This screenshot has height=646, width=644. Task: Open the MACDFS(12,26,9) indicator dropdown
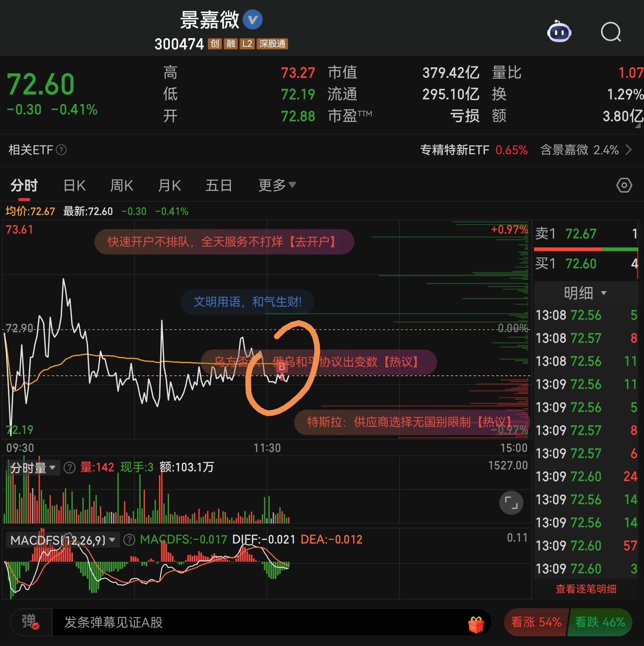coord(63,540)
